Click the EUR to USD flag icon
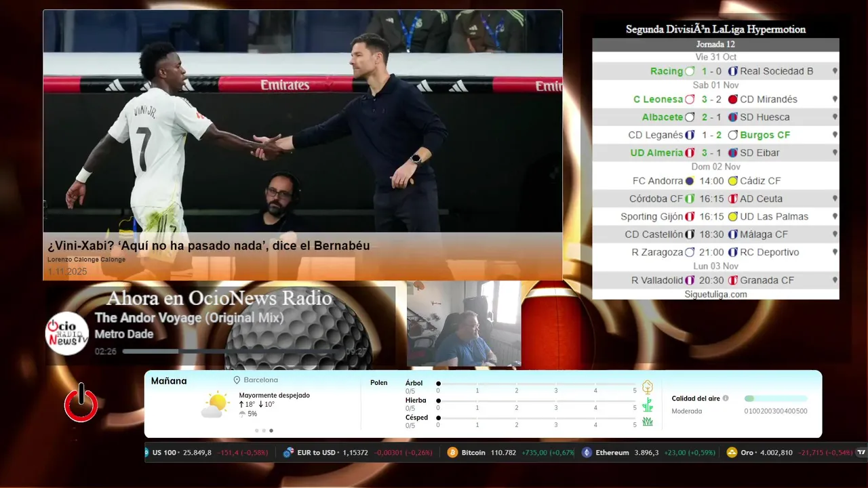The height and width of the screenshot is (488, 868). point(288,452)
